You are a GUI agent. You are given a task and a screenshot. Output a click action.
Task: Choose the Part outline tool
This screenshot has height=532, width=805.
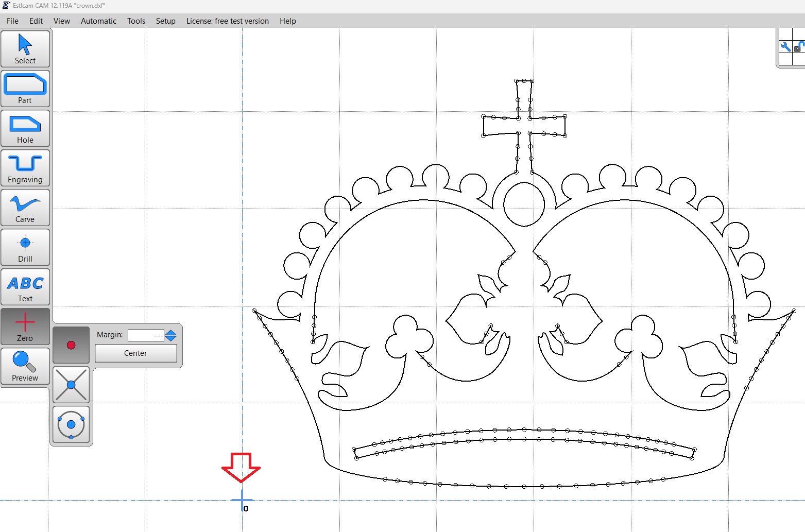25,89
